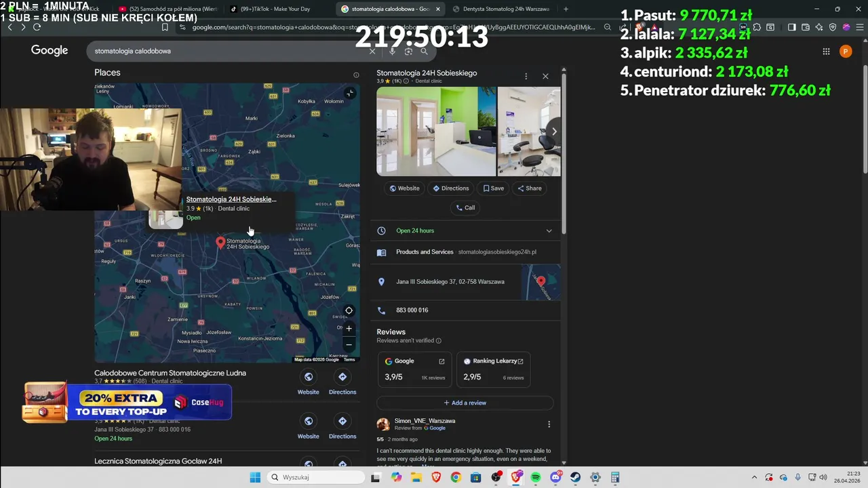Click the Directions button in details panel

click(451, 188)
